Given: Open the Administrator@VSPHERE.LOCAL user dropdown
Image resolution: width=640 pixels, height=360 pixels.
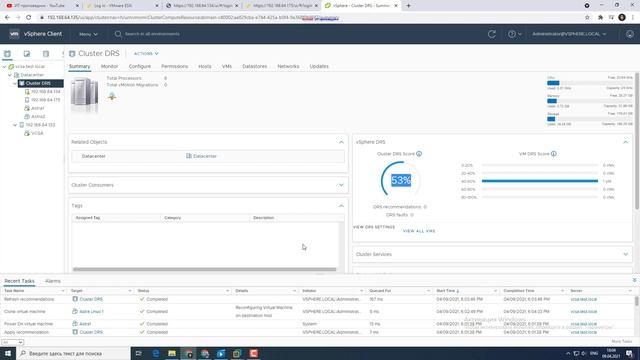Looking at the screenshot, I should tap(569, 34).
